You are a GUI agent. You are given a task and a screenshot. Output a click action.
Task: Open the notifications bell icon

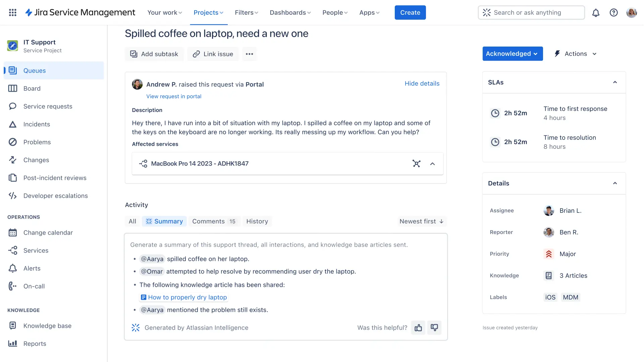tap(596, 13)
